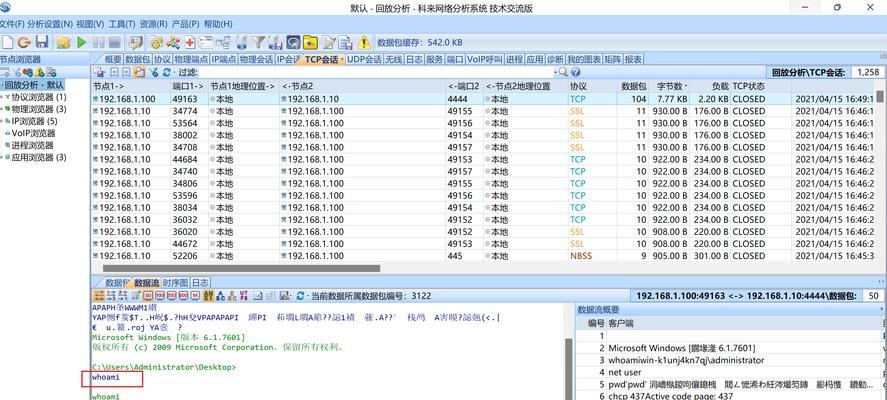Click the save stream icon in data stream toolbar

click(x=283, y=295)
